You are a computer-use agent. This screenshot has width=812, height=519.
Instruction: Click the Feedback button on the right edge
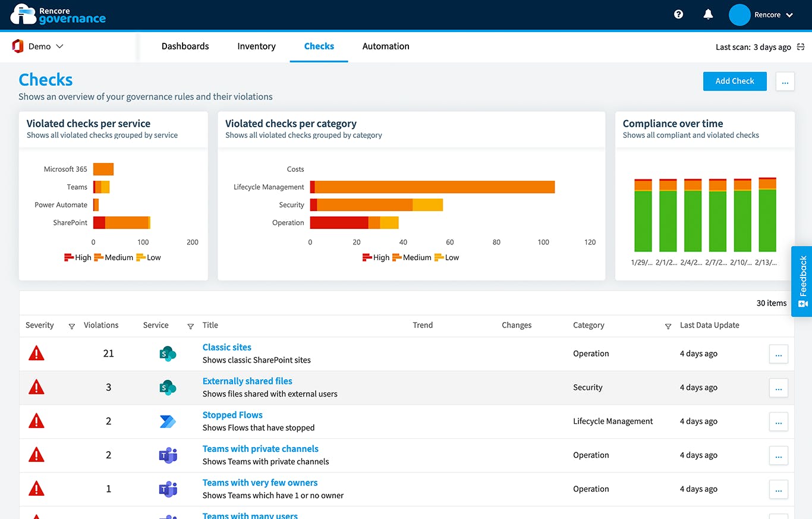point(802,281)
